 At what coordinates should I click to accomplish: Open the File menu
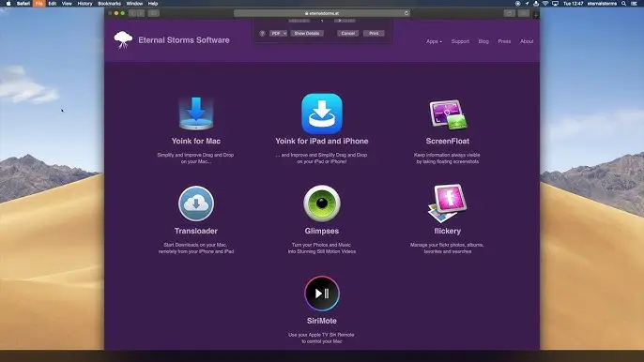coord(39,4)
